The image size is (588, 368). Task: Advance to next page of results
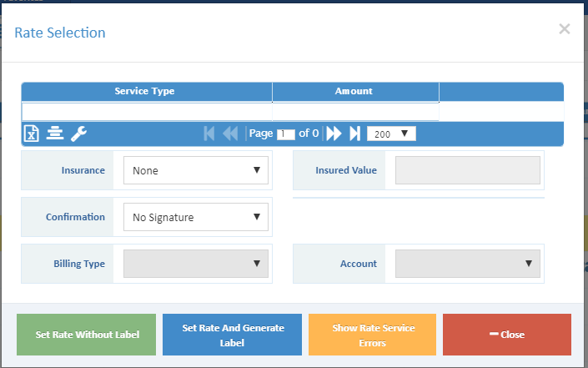[334, 134]
